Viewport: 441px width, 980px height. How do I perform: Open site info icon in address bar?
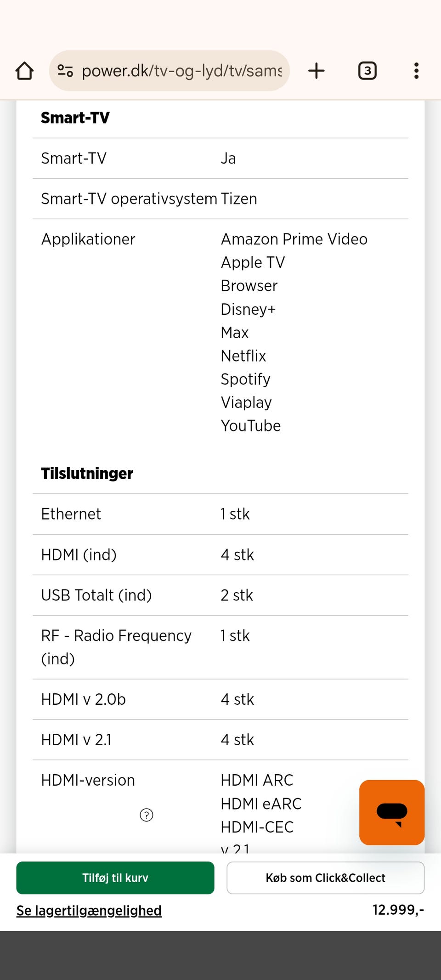pyautogui.click(x=65, y=71)
